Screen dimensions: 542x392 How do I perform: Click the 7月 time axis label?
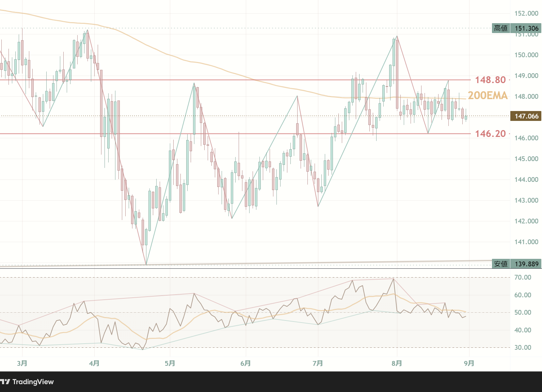click(x=318, y=363)
